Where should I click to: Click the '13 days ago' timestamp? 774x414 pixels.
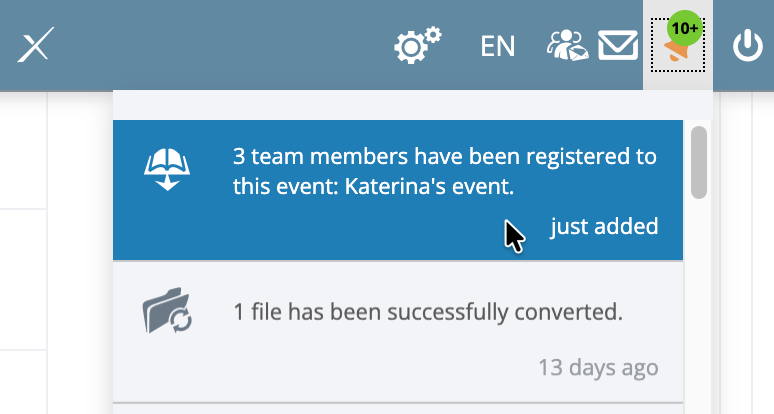(x=598, y=368)
